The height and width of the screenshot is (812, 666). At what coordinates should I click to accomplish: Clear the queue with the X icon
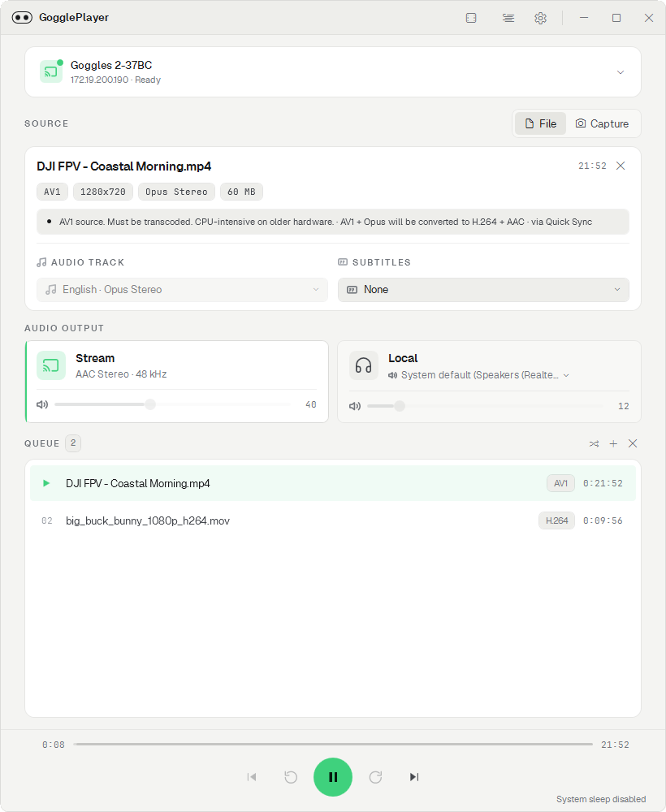[633, 444]
